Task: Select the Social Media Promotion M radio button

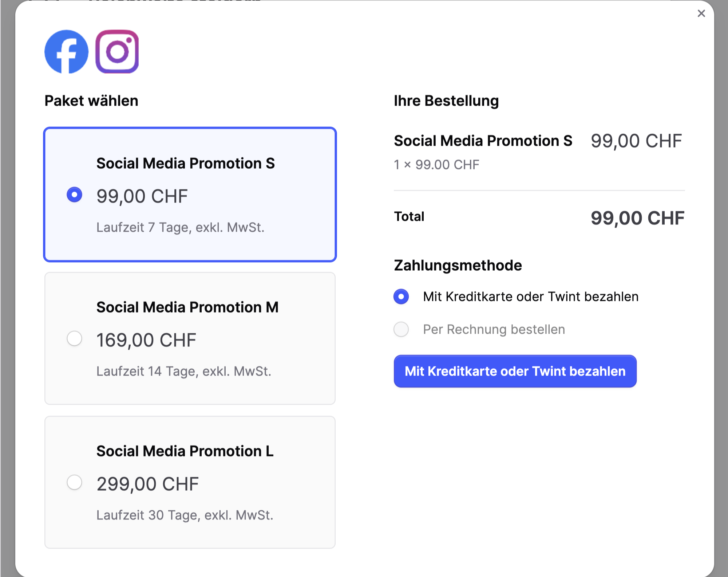Action: (x=75, y=338)
